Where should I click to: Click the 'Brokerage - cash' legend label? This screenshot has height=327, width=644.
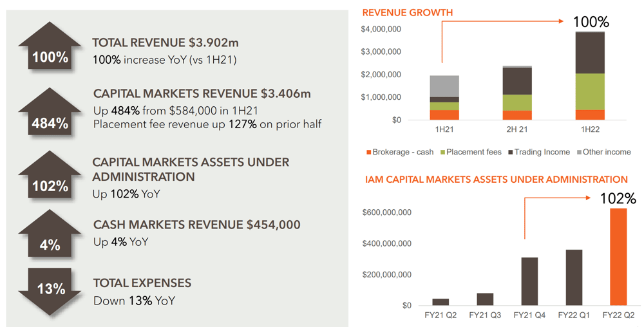tap(403, 152)
